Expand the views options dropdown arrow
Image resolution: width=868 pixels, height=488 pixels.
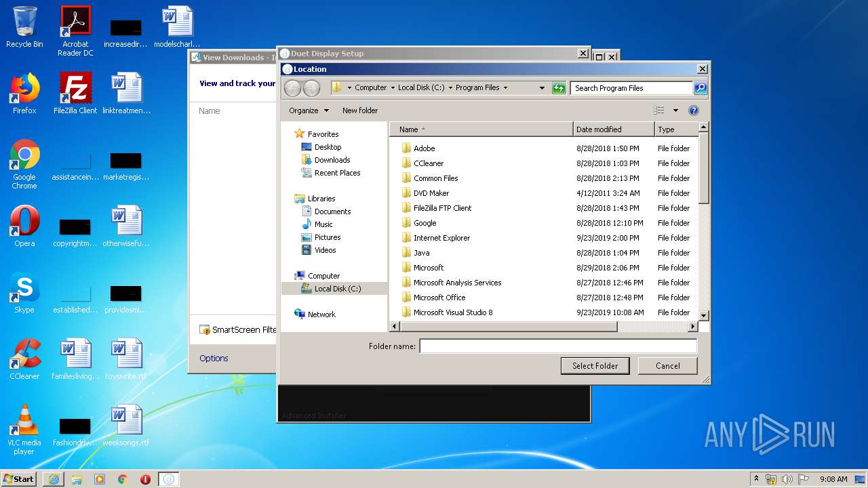675,110
